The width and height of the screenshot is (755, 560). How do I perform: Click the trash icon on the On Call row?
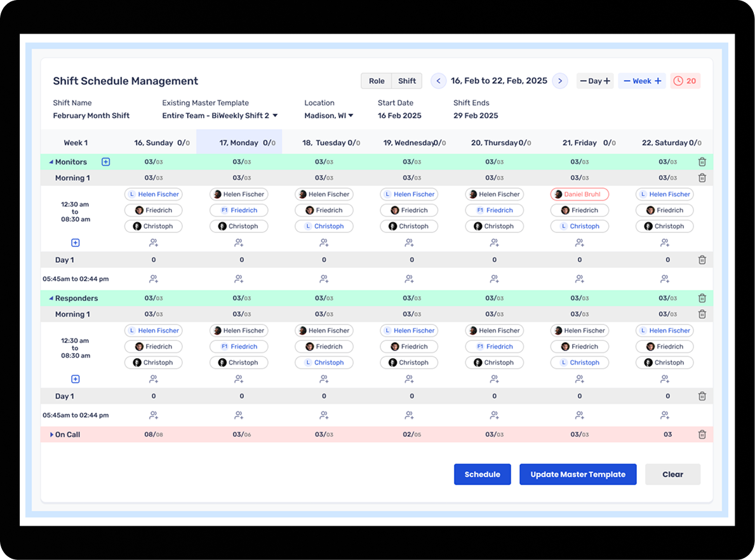click(702, 435)
